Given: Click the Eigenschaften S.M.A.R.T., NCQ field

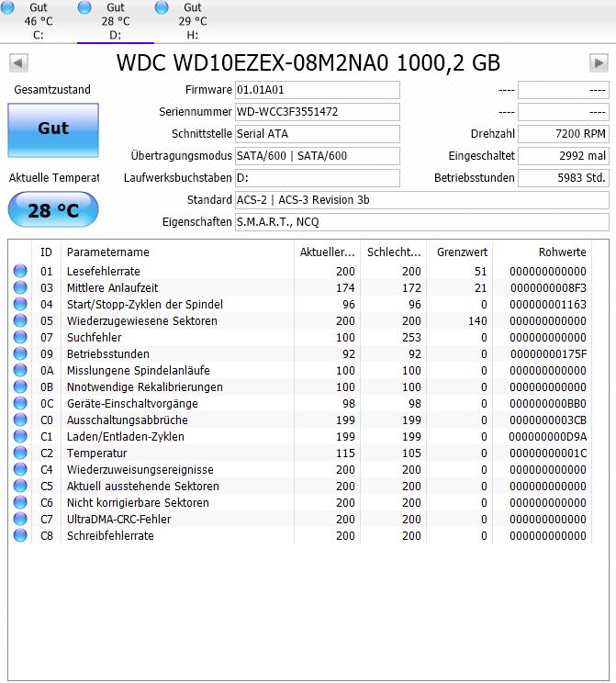Looking at the screenshot, I should (421, 222).
